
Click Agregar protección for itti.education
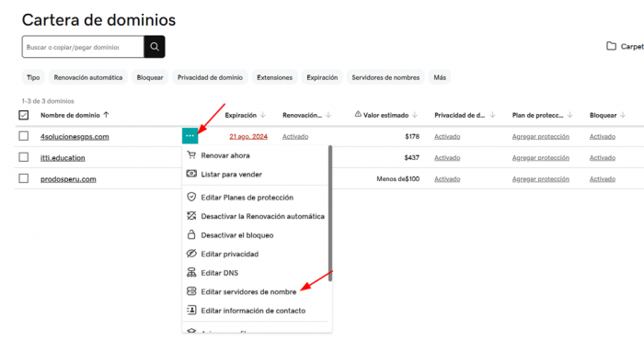click(541, 158)
